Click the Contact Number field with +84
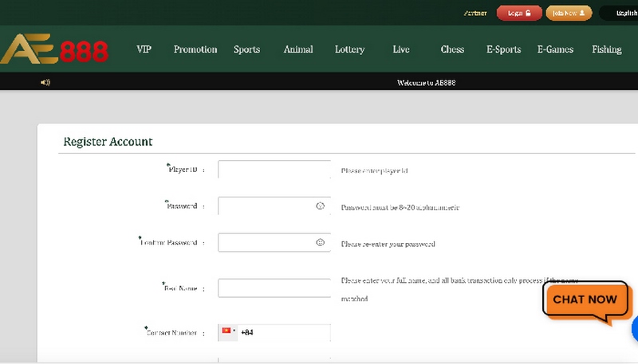The width and height of the screenshot is (638, 364). click(x=284, y=331)
